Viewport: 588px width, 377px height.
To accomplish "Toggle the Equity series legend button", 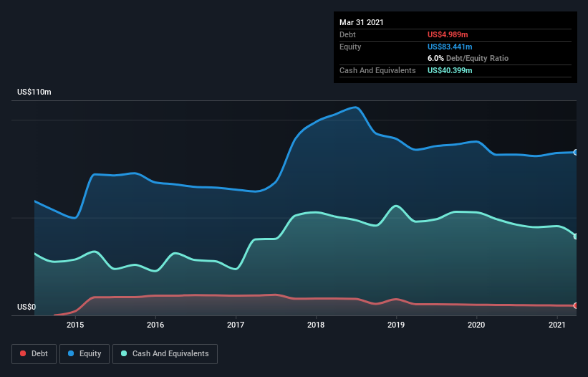I will click(85, 354).
